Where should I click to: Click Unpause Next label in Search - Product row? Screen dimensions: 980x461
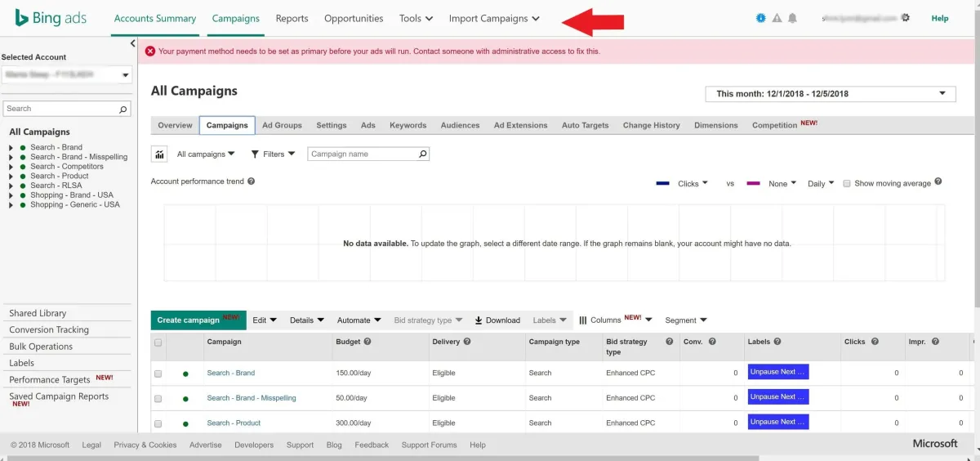[778, 422]
